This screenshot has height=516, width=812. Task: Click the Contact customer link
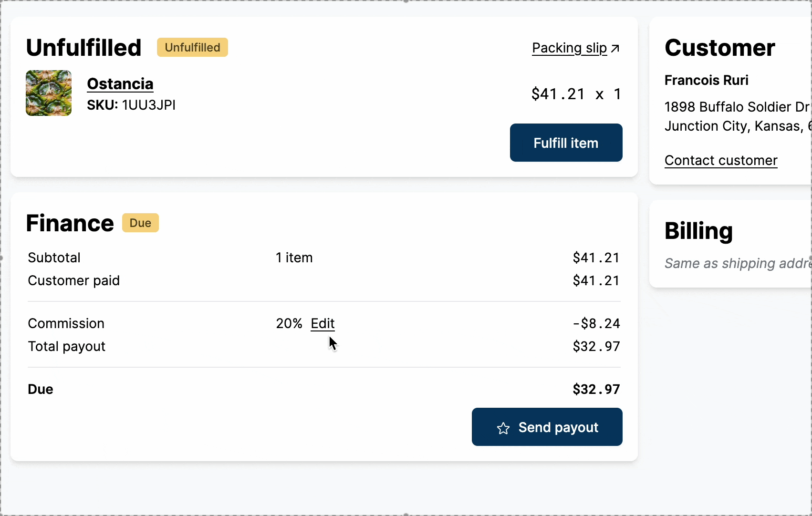point(720,160)
